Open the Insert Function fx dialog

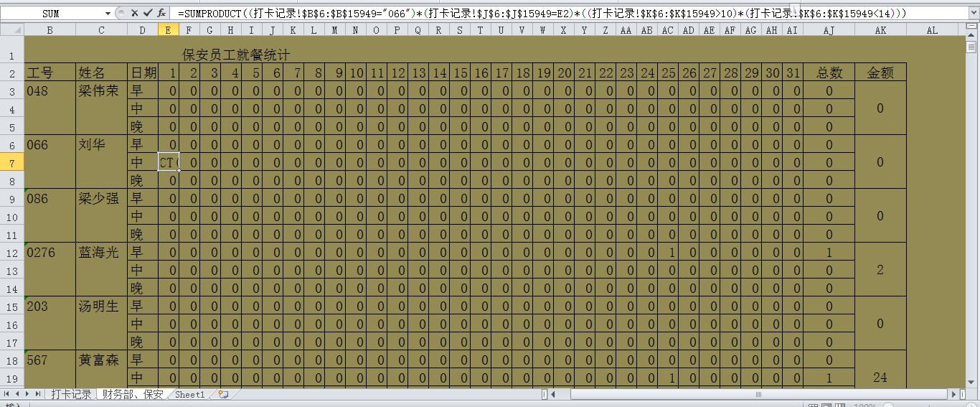tap(161, 13)
